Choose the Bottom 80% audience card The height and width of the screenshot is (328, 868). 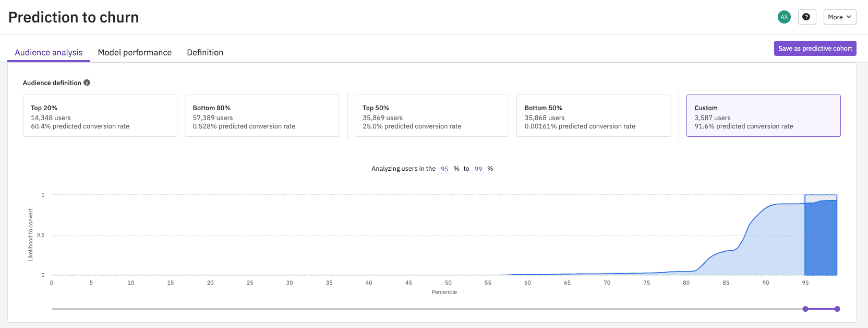tap(262, 116)
